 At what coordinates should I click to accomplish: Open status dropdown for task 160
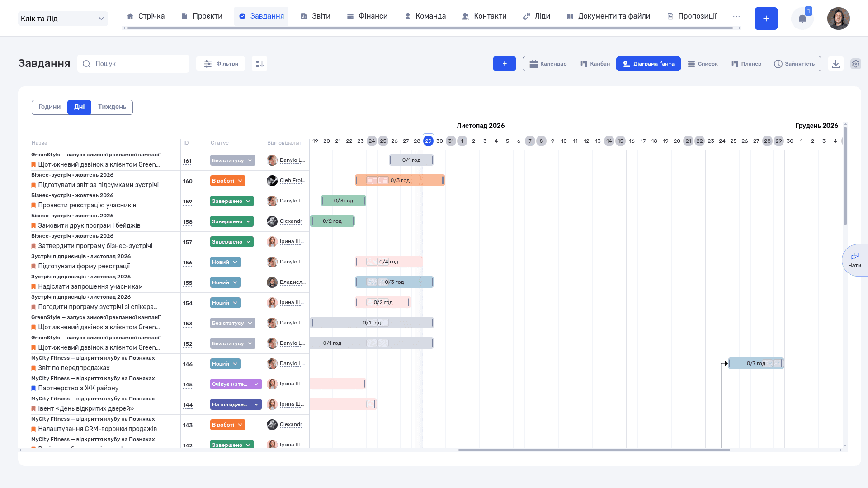(x=228, y=181)
